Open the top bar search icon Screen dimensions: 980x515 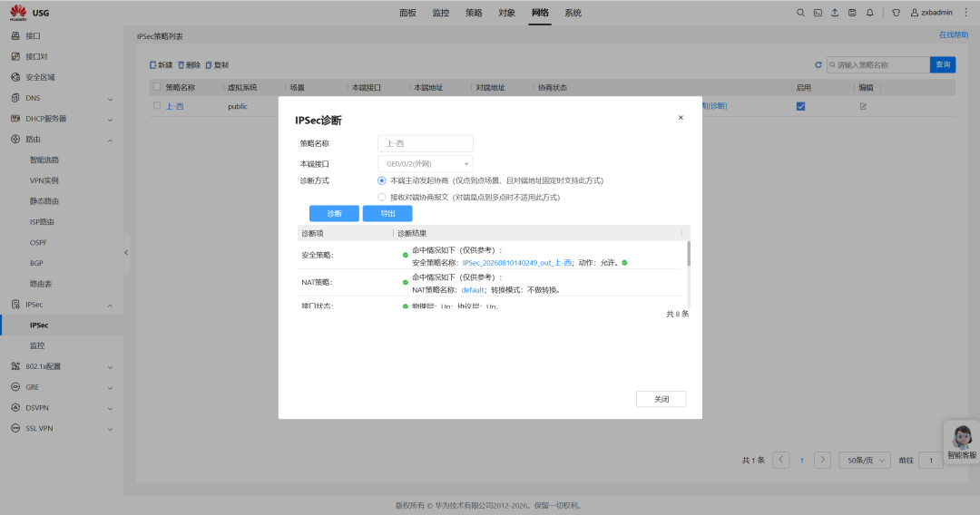[x=800, y=13]
